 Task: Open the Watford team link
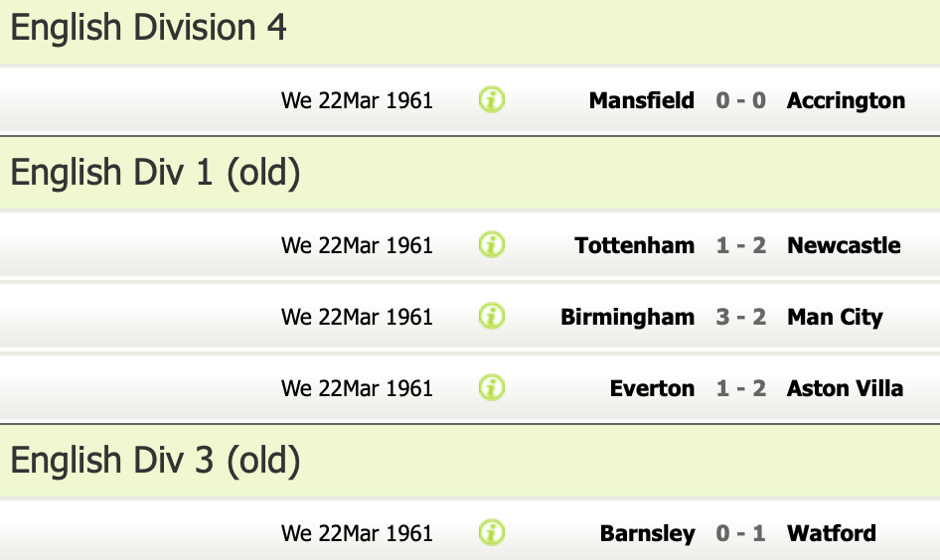832,533
